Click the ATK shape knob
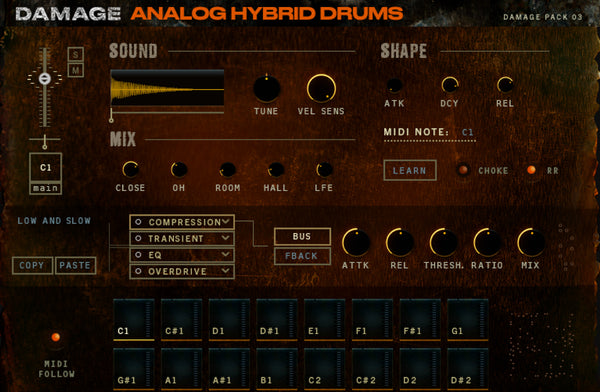Image resolution: width=600 pixels, height=392 pixels. click(394, 85)
